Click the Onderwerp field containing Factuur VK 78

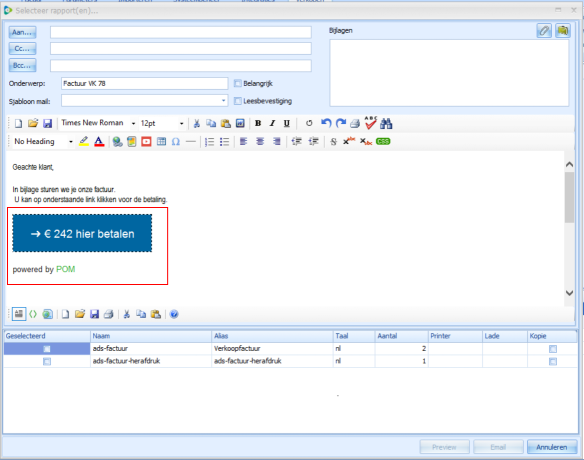(x=145, y=83)
